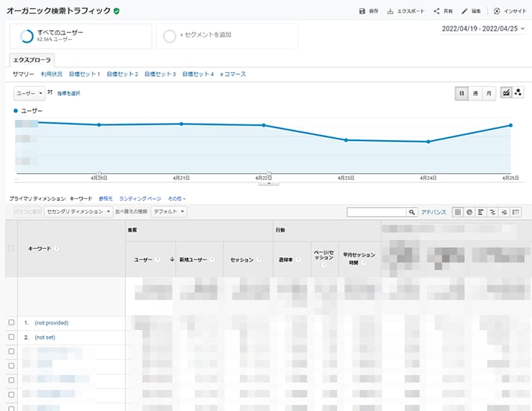Check the third keyword row checkbox

point(11,351)
